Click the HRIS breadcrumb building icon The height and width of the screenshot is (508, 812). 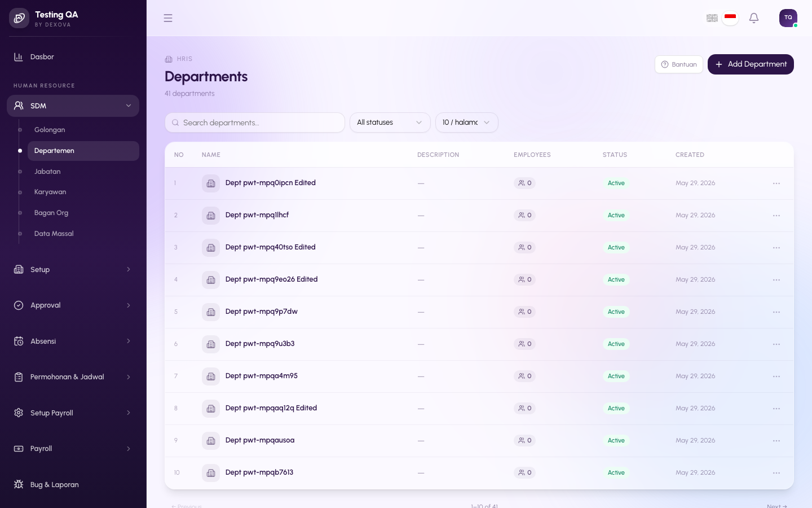[x=169, y=59]
